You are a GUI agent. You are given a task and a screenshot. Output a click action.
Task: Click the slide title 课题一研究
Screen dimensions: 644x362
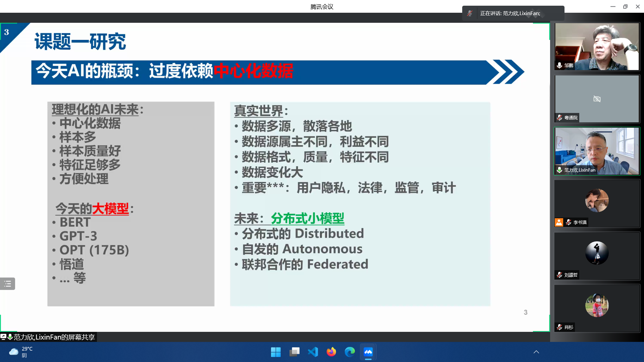80,42
